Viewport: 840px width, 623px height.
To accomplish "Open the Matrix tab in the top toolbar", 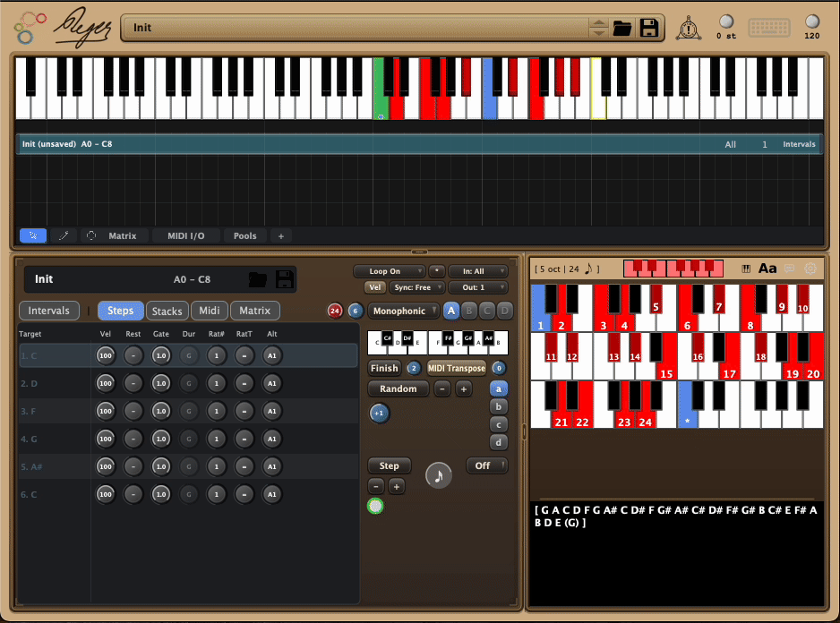I will point(123,235).
